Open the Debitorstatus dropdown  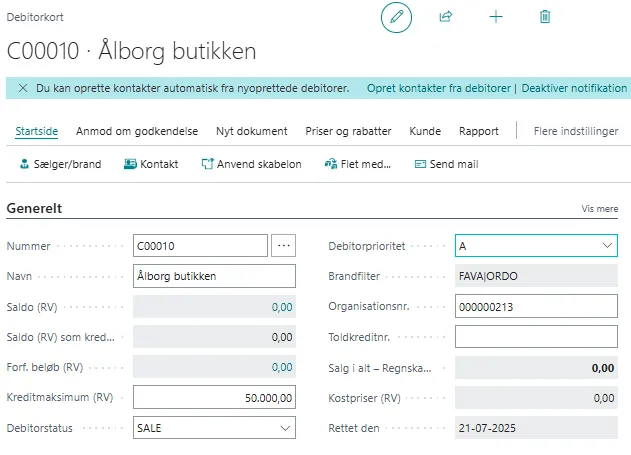[x=286, y=428]
